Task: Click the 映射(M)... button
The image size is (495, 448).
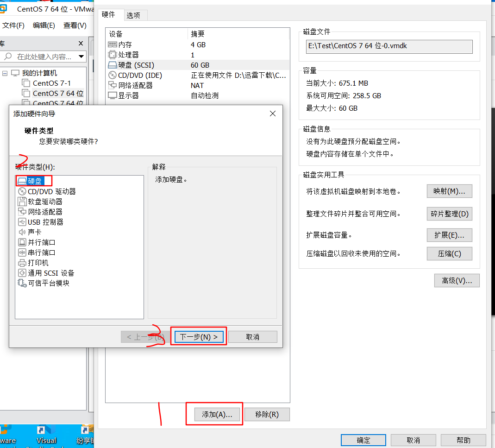Action: pos(449,191)
